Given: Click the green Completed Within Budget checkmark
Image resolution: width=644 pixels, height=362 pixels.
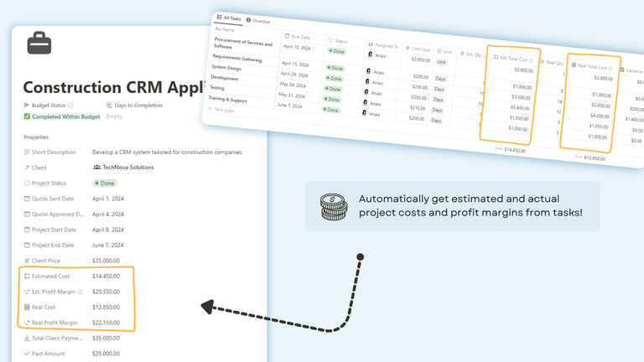Looking at the screenshot, I should [x=27, y=116].
